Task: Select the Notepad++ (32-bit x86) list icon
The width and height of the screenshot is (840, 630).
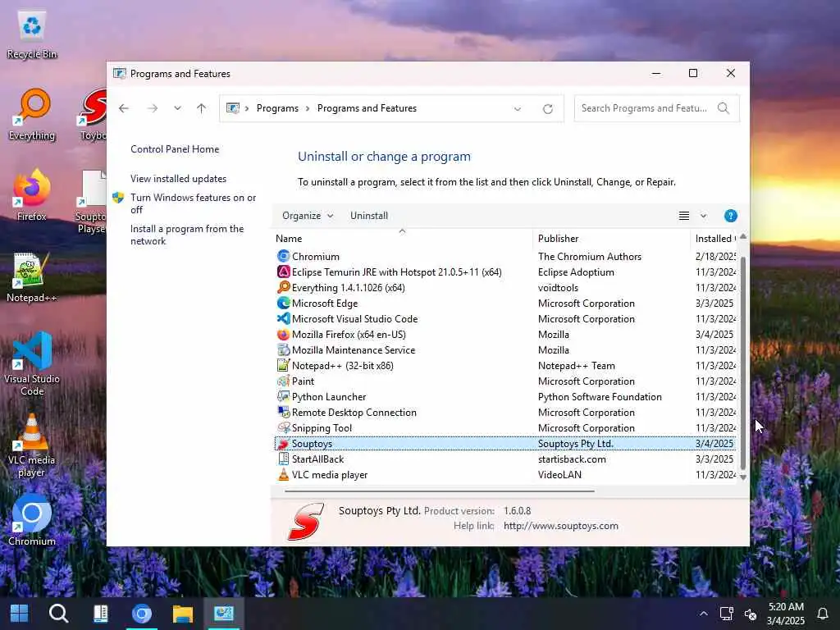Action: [283, 365]
